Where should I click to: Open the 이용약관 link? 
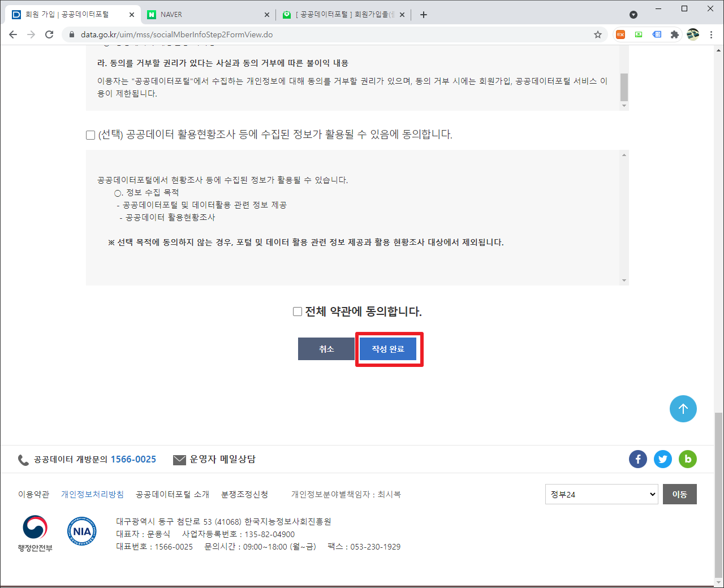[34, 494]
